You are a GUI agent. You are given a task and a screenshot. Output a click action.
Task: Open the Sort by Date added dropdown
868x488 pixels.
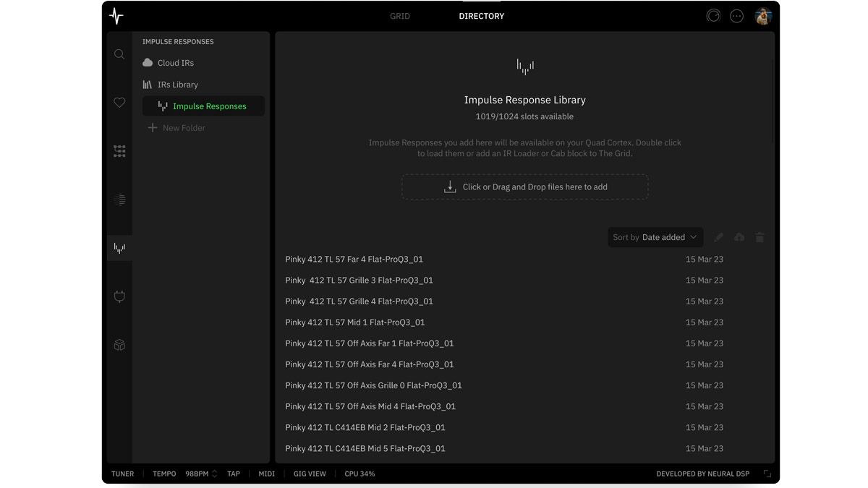click(x=655, y=237)
